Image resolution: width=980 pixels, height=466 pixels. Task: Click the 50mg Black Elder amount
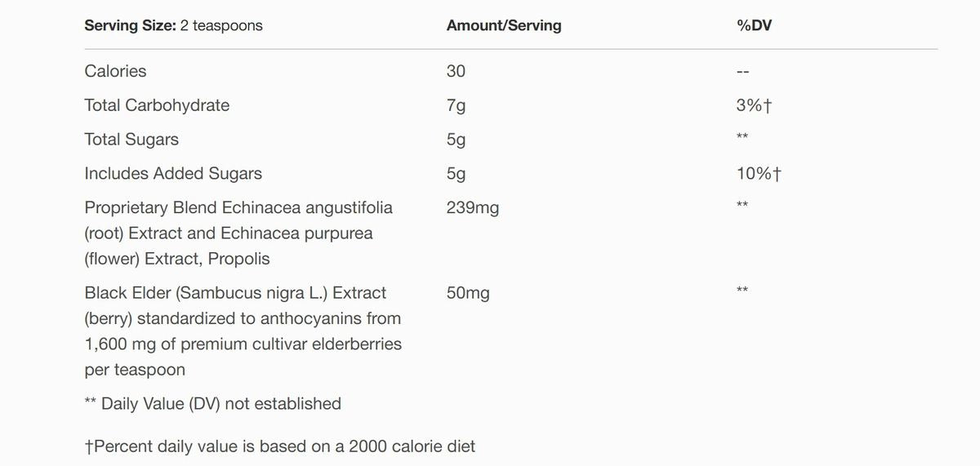[468, 293]
